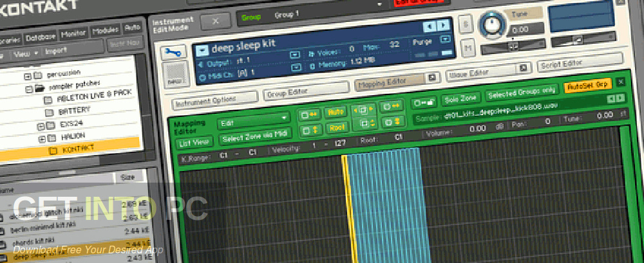Screen dimensions: 644x263
Task: Click the upper zone resize icon with arrows
Action: click(365, 109)
